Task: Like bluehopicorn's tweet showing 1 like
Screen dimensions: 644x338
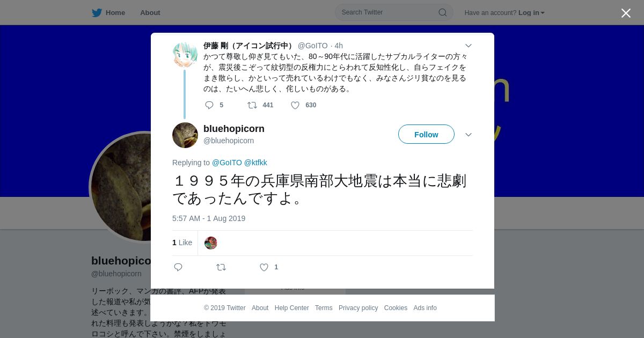Action: (x=264, y=267)
